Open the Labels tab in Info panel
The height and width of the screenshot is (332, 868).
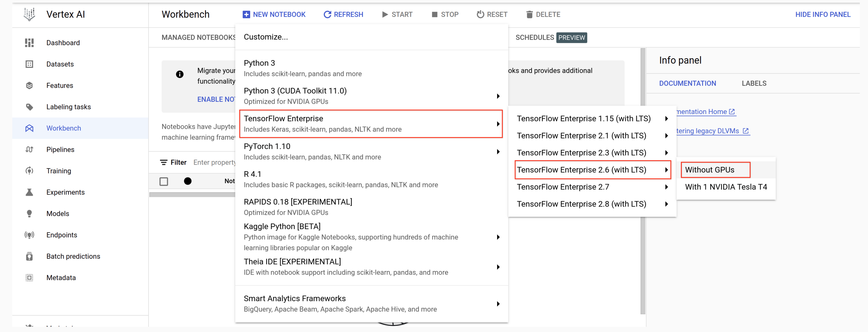(754, 83)
